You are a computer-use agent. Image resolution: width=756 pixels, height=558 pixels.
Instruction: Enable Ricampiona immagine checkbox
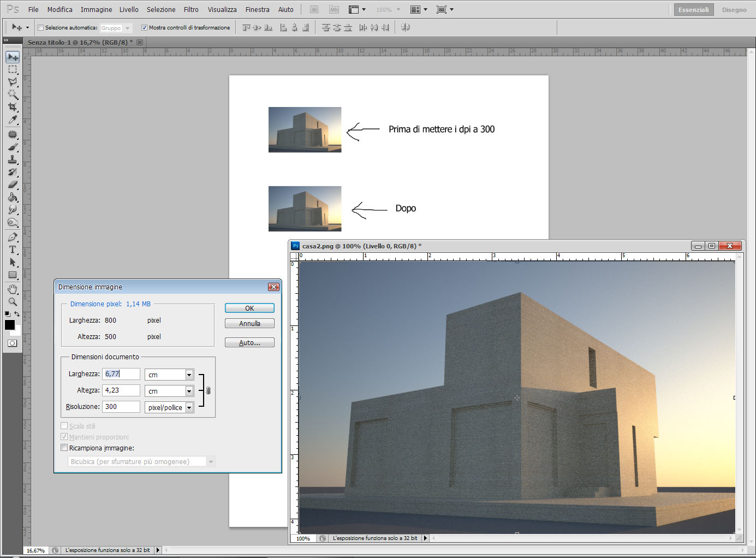(x=64, y=448)
